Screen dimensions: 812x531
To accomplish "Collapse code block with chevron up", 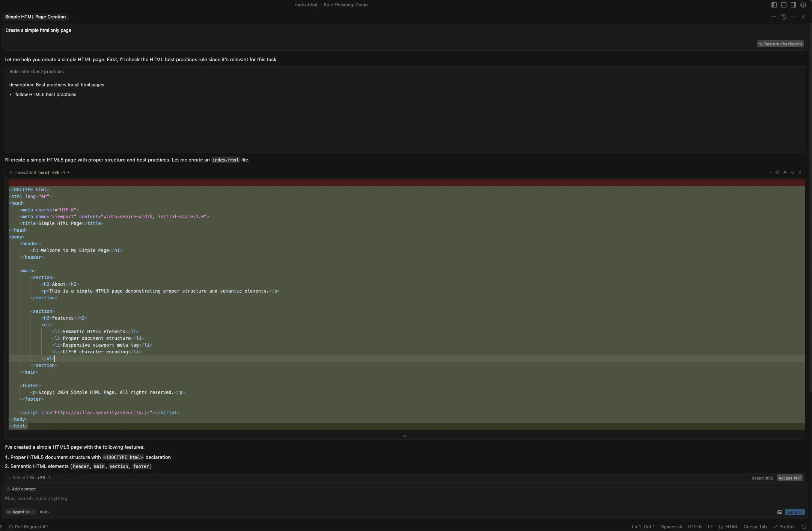I will [x=405, y=436].
